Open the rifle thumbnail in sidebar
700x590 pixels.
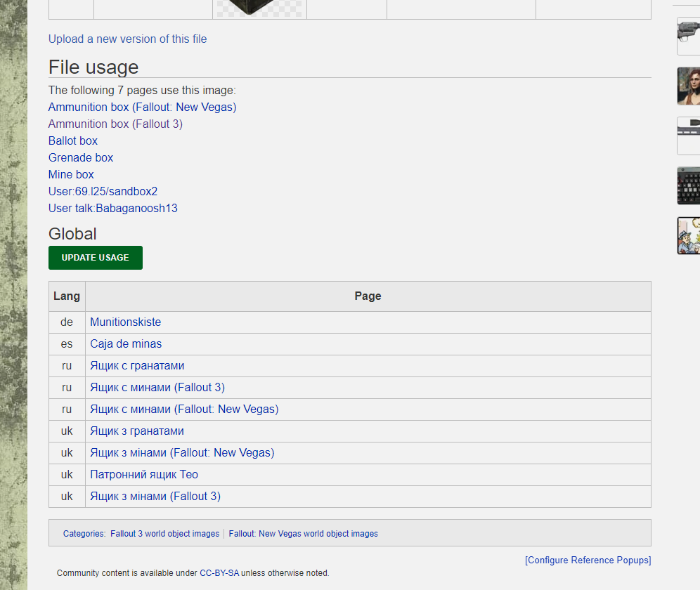688,136
